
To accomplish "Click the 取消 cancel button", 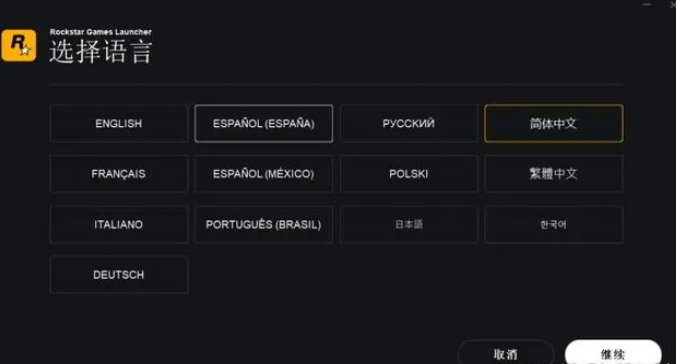I will pos(506,354).
